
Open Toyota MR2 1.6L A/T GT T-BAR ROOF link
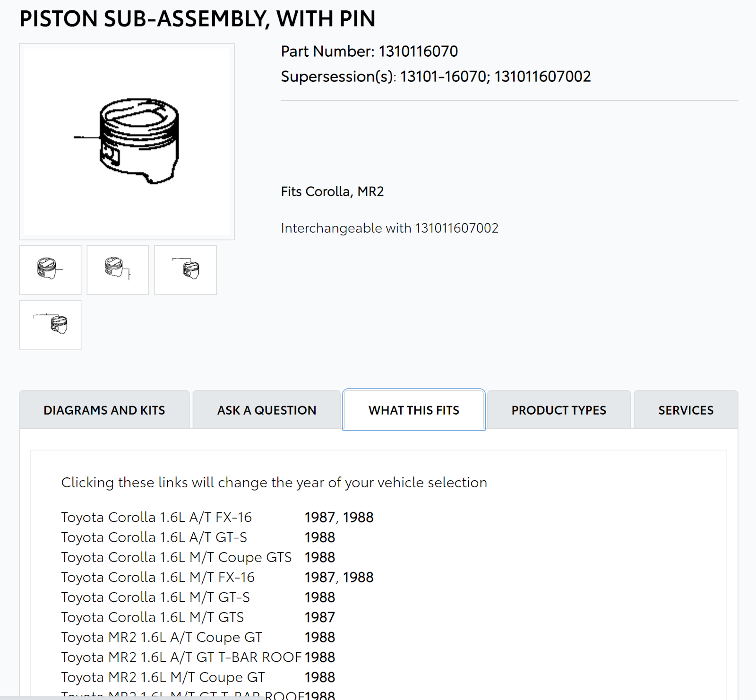click(181, 657)
